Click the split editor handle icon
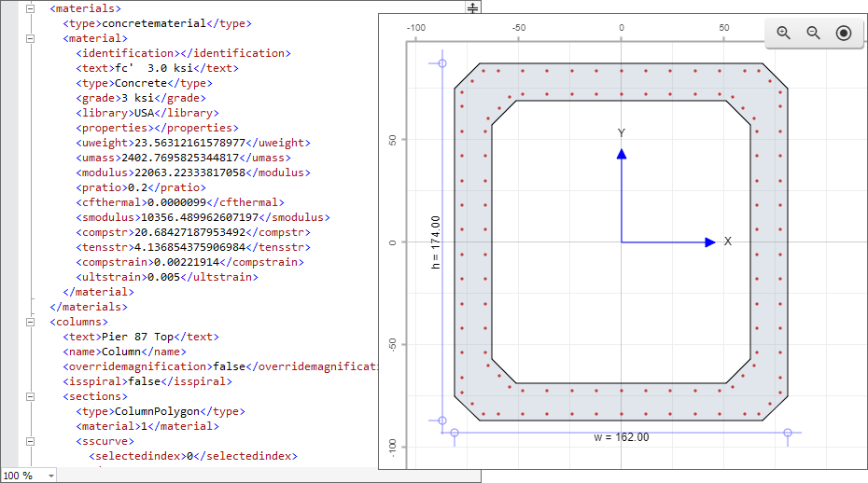868x483 pixels. [473, 7]
